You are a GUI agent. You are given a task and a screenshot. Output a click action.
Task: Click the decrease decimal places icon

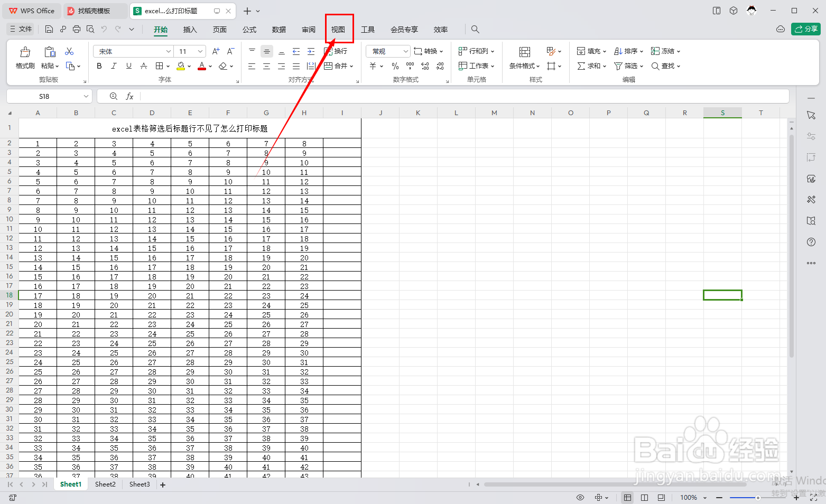click(440, 66)
